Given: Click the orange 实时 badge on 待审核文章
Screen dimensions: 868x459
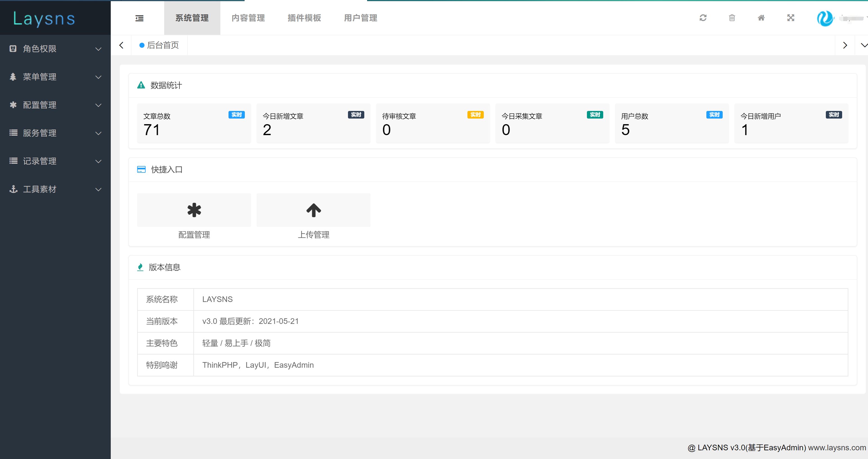Looking at the screenshot, I should tap(475, 115).
